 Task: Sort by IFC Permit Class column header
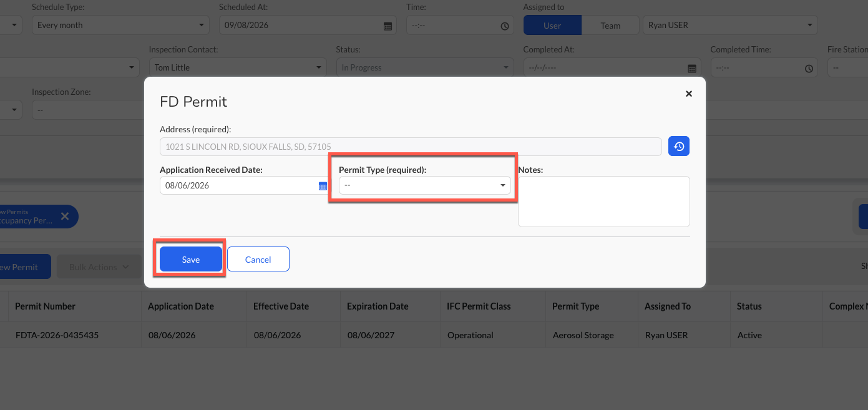coord(479,306)
